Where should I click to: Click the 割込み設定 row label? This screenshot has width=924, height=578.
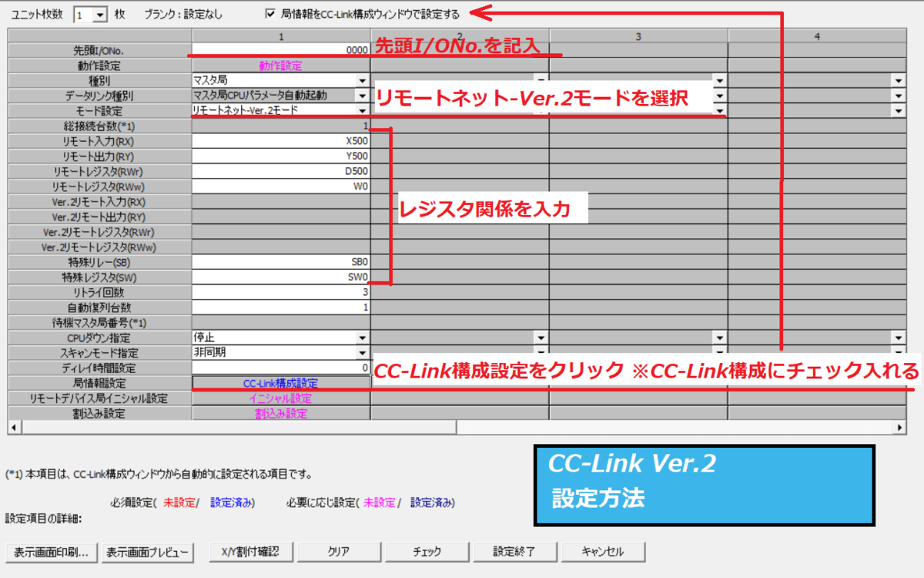(99, 413)
